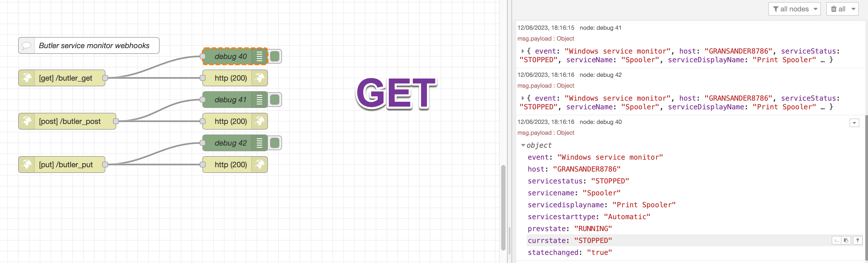Image resolution: width=868 pixels, height=263 pixels.
Task: Toggle debug 42 node's enable button
Action: click(x=275, y=143)
